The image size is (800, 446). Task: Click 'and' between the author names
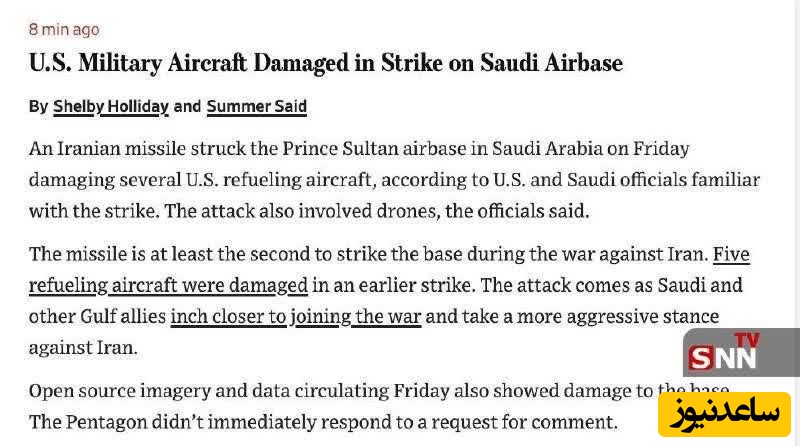187,107
